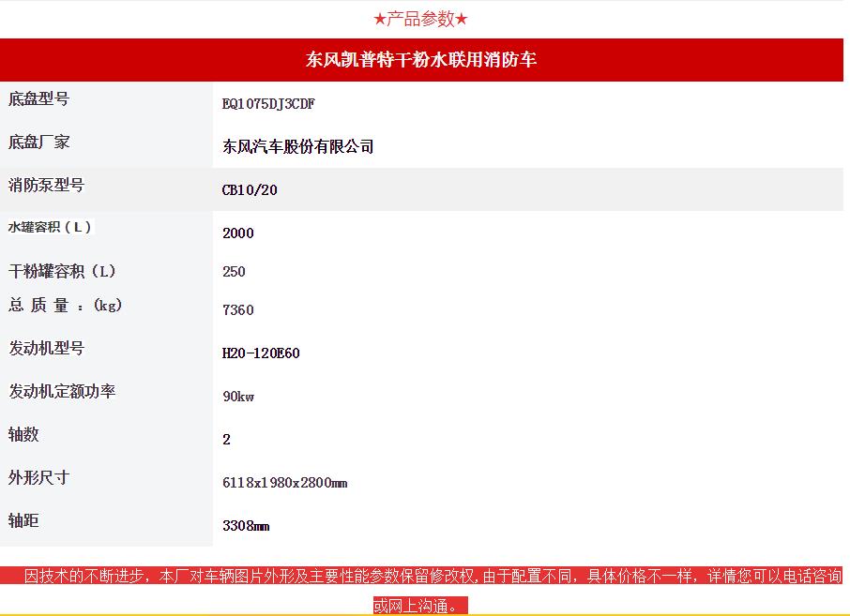Select engine power value 90kw
850x616 pixels.
click(x=238, y=397)
